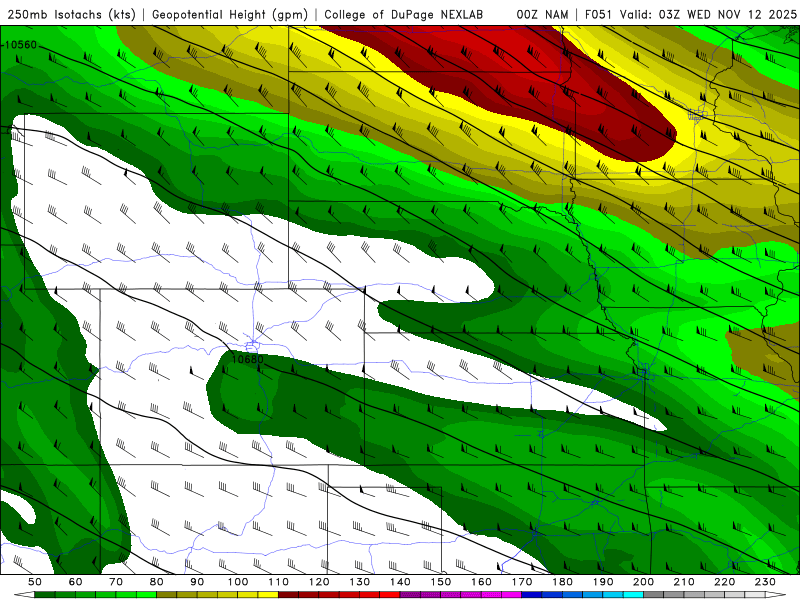800x600 pixels.
Task: Click the 190 value on the color scale
Action: pyautogui.click(x=603, y=582)
